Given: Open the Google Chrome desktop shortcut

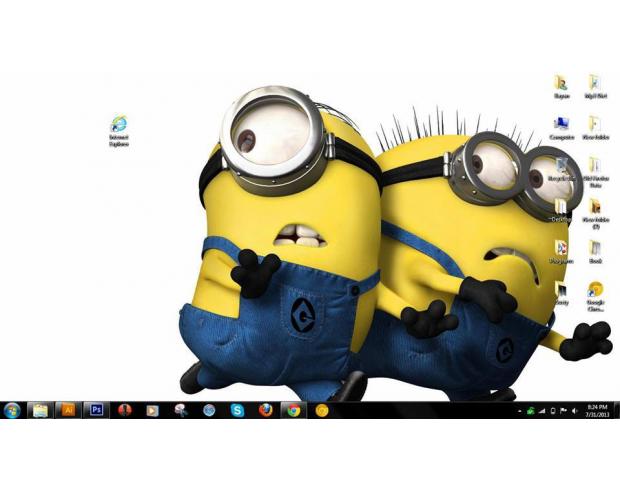Looking at the screenshot, I should pos(595,297).
